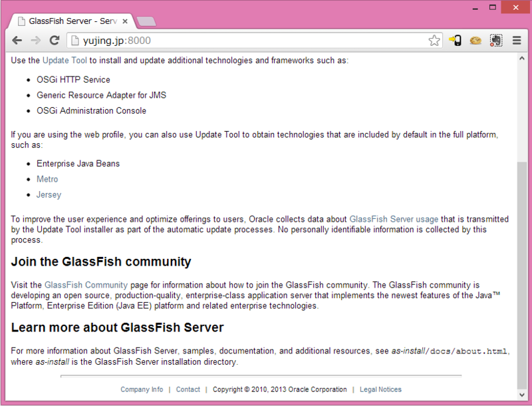Bookmark this page with the star icon
This screenshot has width=532, height=406.
[x=434, y=41]
